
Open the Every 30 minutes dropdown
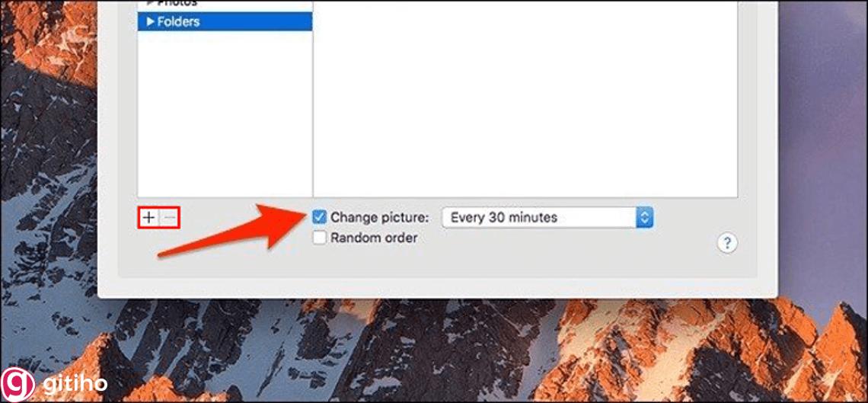(x=547, y=218)
